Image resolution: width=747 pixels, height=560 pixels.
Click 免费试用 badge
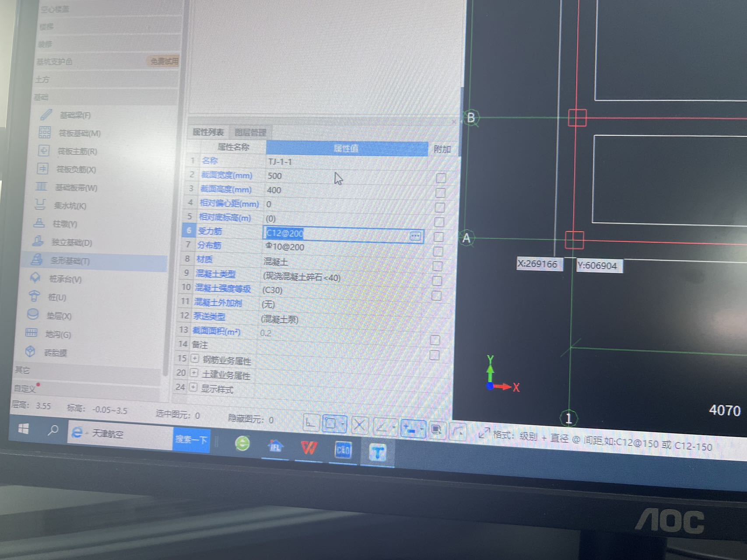164,61
